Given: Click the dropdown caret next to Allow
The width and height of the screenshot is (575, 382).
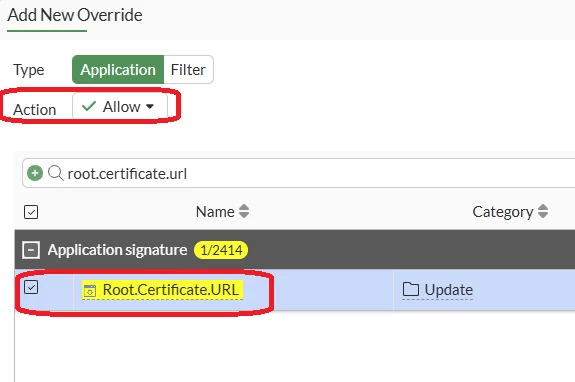Looking at the screenshot, I should (150, 107).
